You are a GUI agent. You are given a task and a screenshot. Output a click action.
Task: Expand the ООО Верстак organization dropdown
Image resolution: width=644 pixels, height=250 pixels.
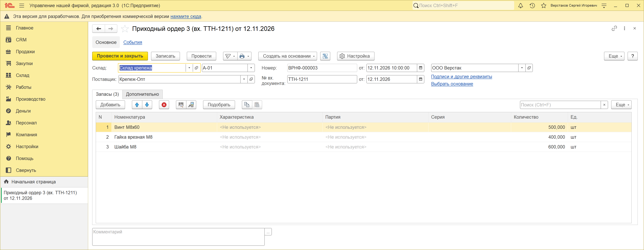(522, 68)
